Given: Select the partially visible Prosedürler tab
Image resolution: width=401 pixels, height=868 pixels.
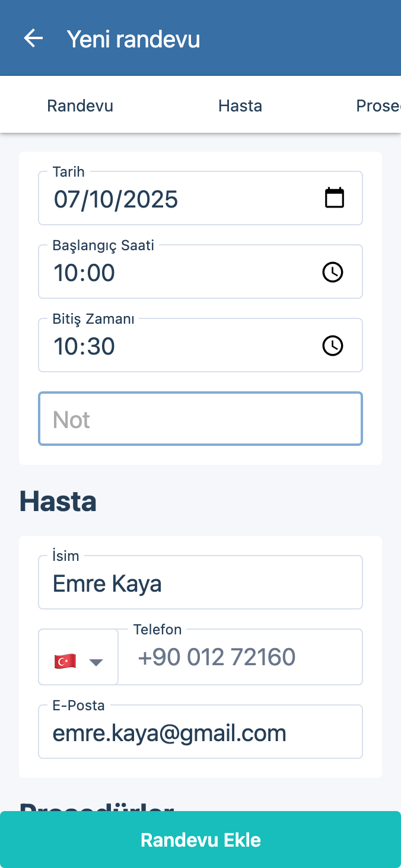Looking at the screenshot, I should 378,106.
